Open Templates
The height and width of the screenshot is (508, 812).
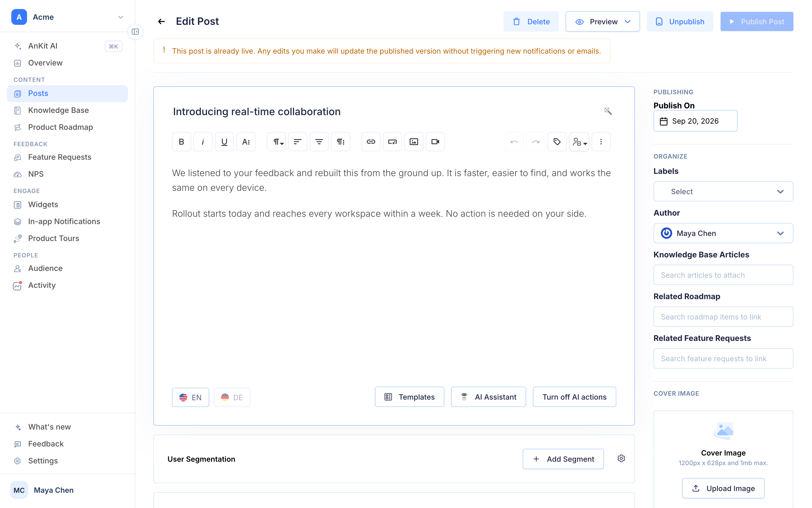(x=409, y=397)
